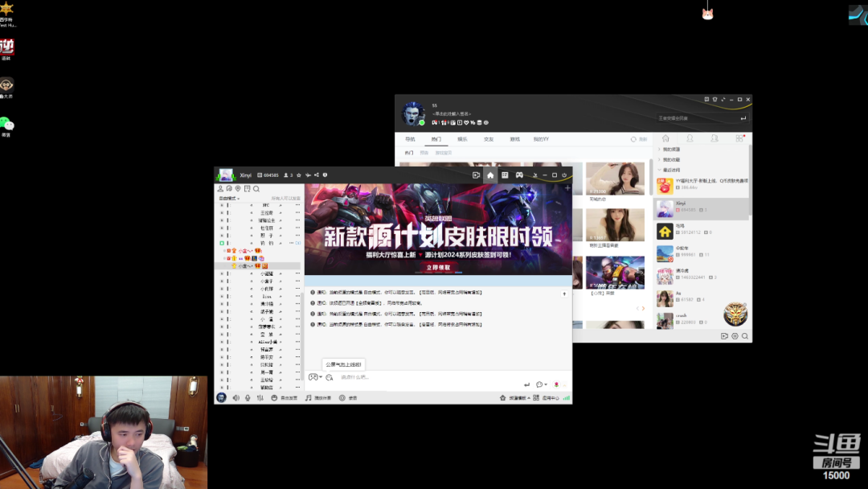Go to the next page with the orange arrow
The image size is (868, 489).
point(643,309)
